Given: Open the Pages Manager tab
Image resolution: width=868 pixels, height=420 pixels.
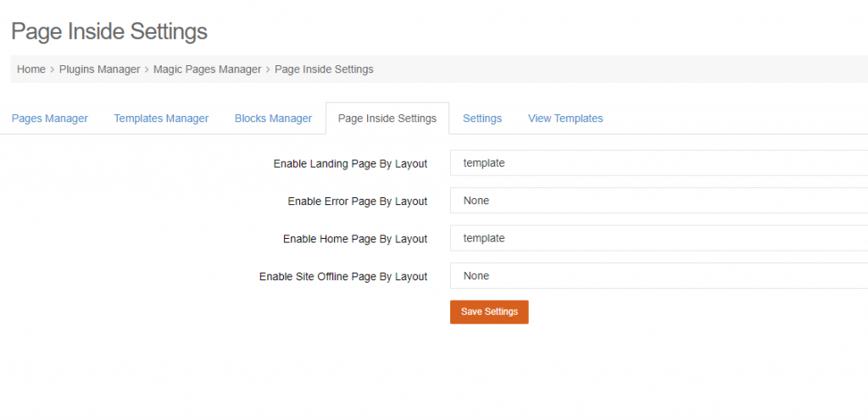Looking at the screenshot, I should coord(50,119).
